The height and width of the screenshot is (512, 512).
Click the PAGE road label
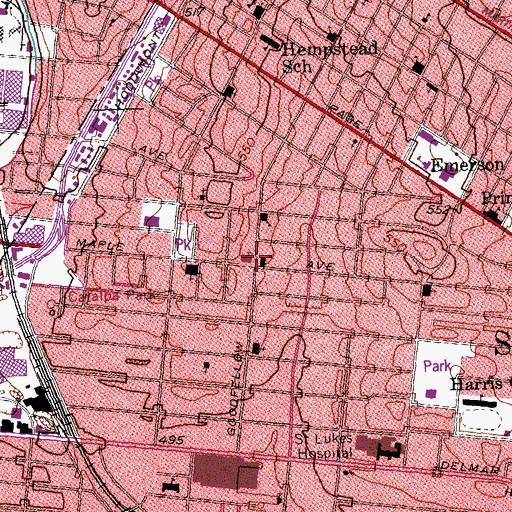[346, 117]
